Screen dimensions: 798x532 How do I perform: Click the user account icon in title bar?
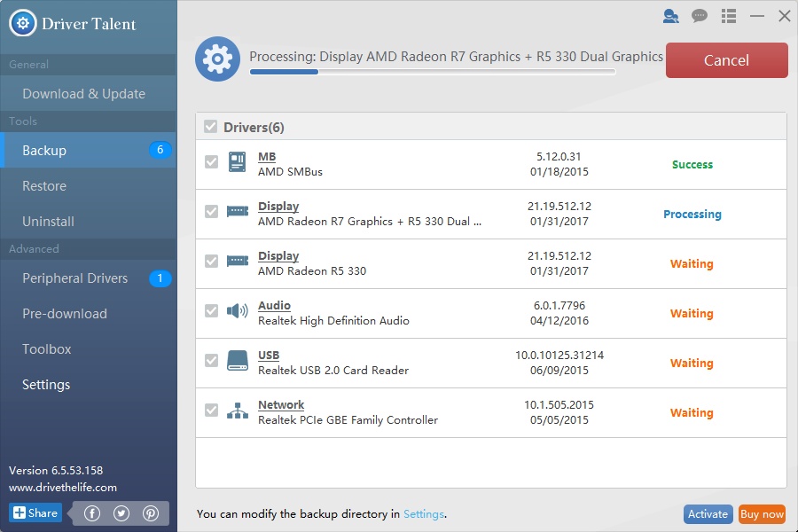pos(670,16)
